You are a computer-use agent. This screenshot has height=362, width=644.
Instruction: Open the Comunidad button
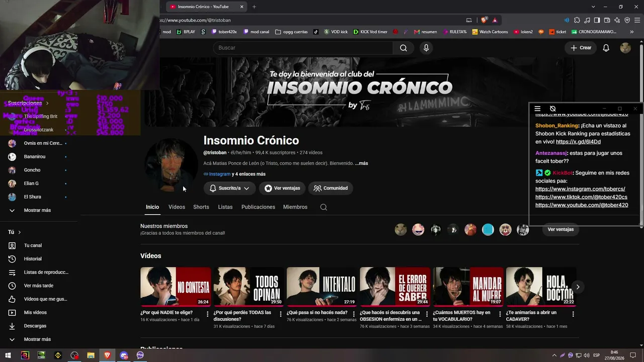click(x=331, y=188)
